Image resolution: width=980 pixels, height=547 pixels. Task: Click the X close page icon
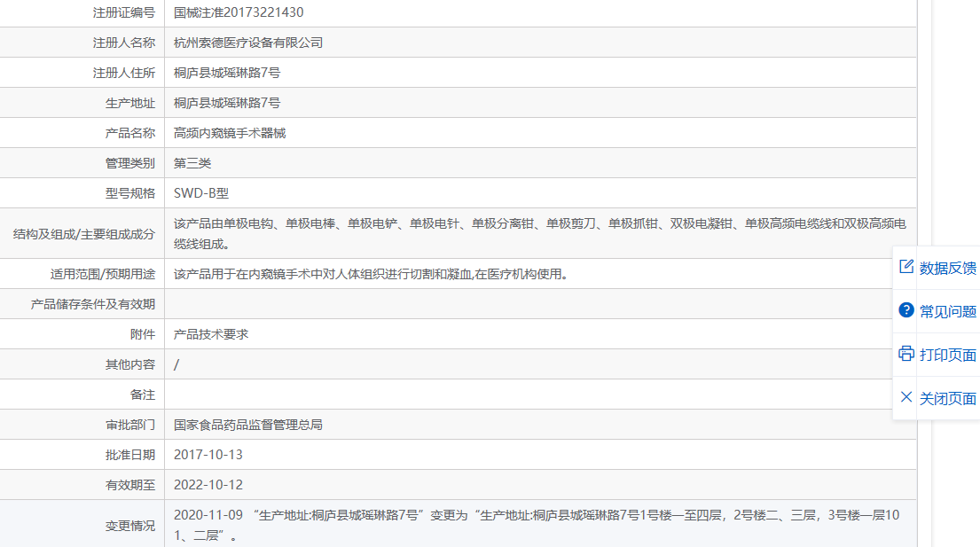point(906,397)
